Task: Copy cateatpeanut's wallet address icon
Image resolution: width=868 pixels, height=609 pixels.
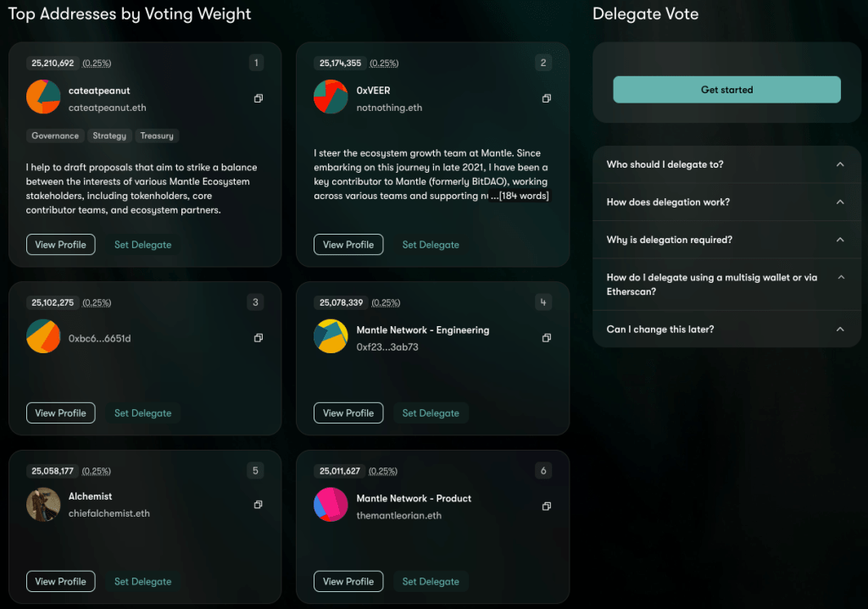Action: pos(258,98)
